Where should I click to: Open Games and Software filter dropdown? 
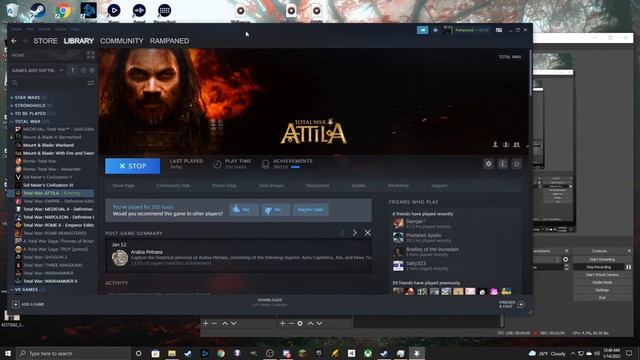38,70
